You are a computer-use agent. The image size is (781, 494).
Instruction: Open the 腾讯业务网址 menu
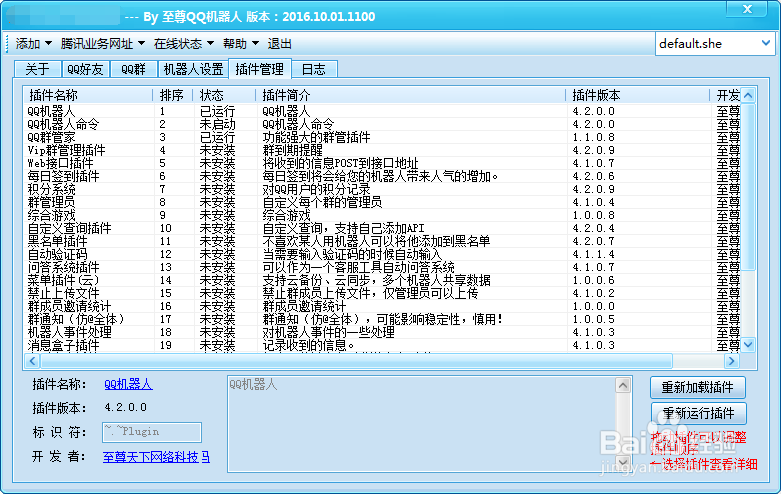103,44
